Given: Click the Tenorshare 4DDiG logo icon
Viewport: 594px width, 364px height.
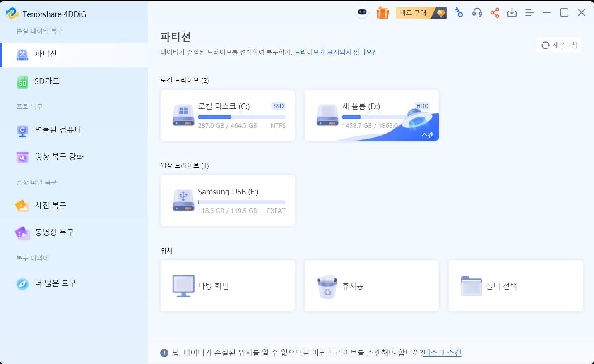Looking at the screenshot, I should coord(12,13).
